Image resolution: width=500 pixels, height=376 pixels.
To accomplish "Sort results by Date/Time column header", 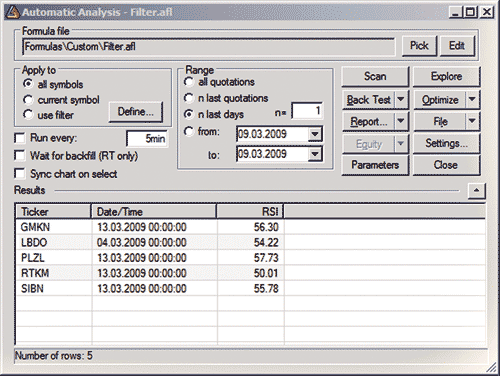I will (x=154, y=211).
